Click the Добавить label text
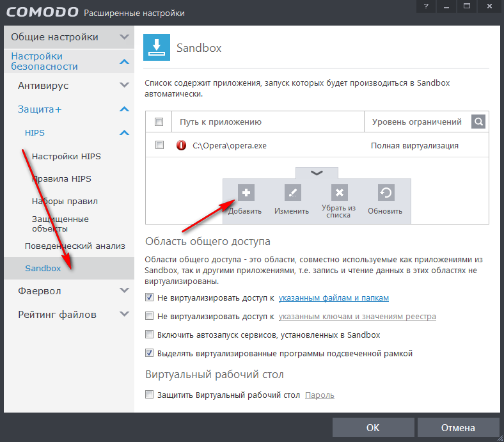Image resolution: width=504 pixels, height=442 pixels. 245,211
